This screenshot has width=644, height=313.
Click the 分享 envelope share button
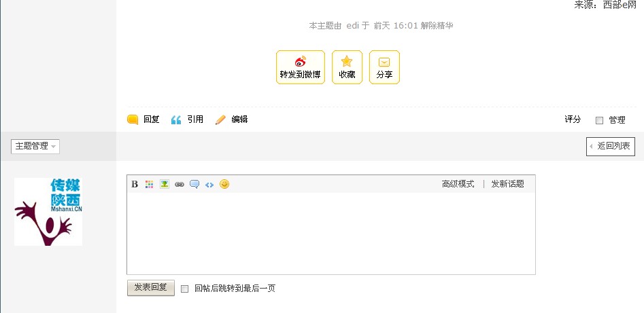384,67
